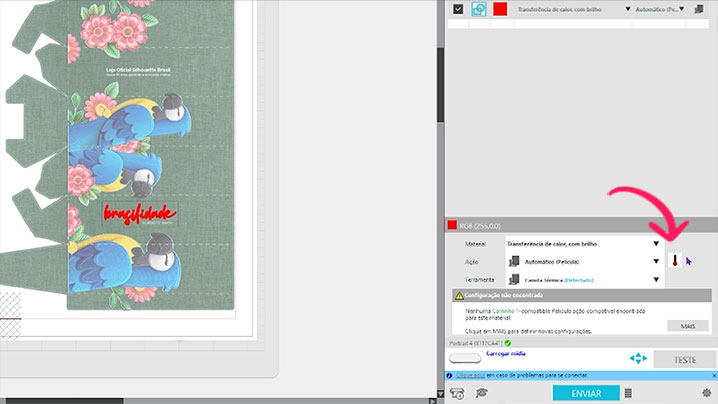This screenshot has width=718, height=404.
Task: Click the red RGB (255,0,0) swatch header
Action: pos(452,225)
